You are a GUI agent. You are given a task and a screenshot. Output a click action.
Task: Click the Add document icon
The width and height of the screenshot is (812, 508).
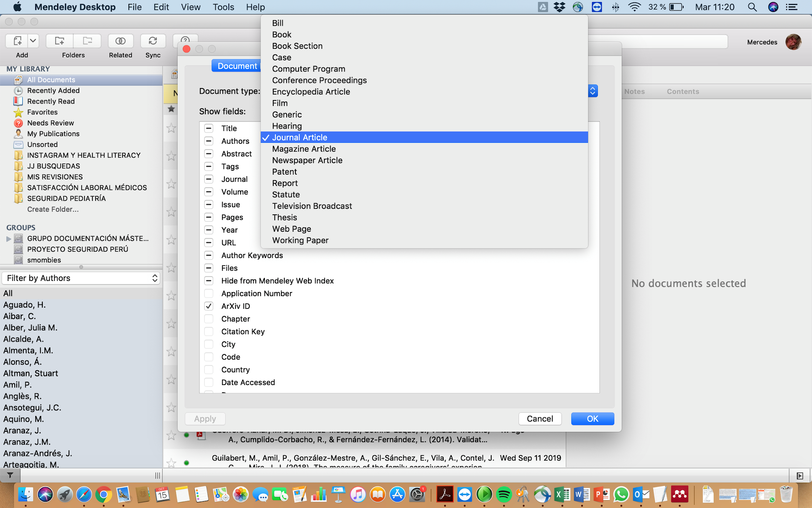[17, 41]
